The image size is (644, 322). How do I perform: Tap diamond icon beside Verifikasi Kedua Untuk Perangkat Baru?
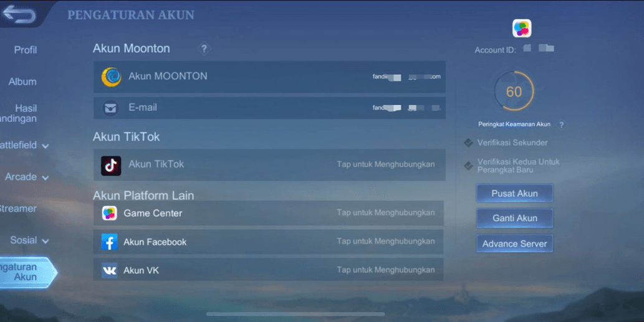(469, 166)
